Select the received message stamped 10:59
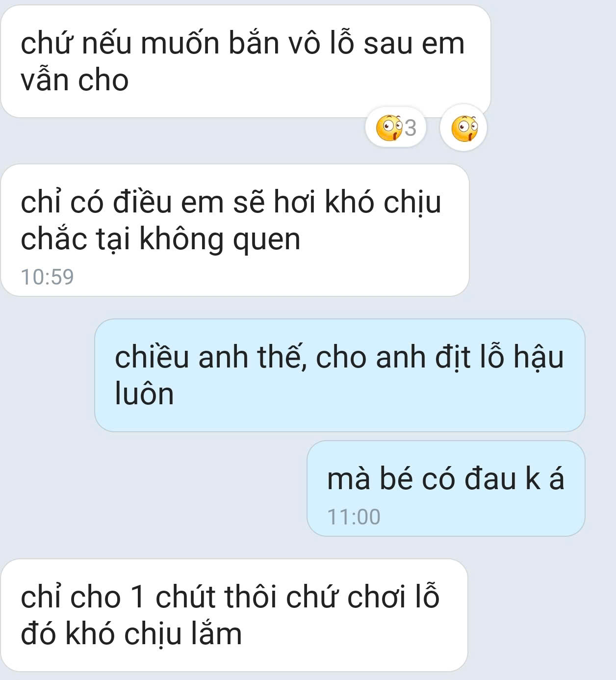616x680 pixels. point(235,230)
